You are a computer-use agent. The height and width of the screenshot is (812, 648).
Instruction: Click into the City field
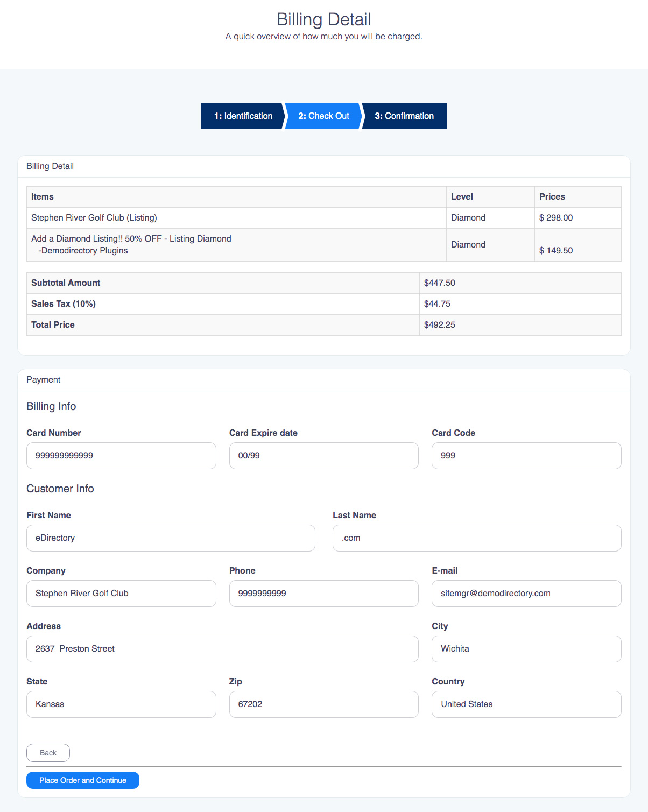(x=526, y=649)
